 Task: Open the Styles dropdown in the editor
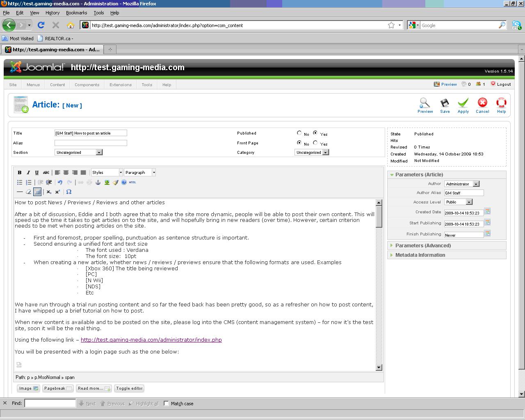click(x=107, y=173)
